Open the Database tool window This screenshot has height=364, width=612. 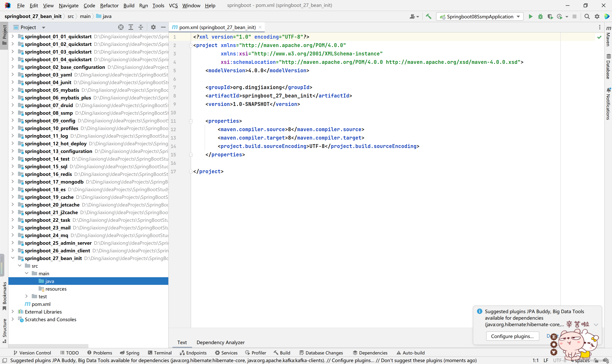click(x=608, y=67)
